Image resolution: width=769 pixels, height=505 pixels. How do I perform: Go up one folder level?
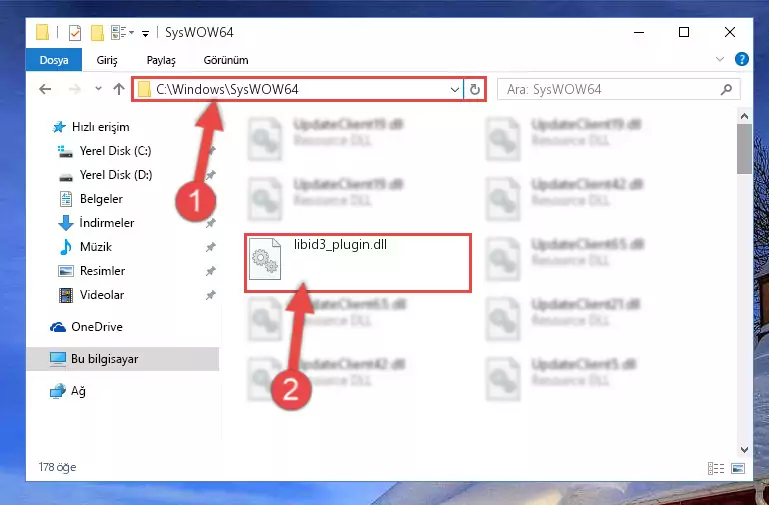coord(119,89)
